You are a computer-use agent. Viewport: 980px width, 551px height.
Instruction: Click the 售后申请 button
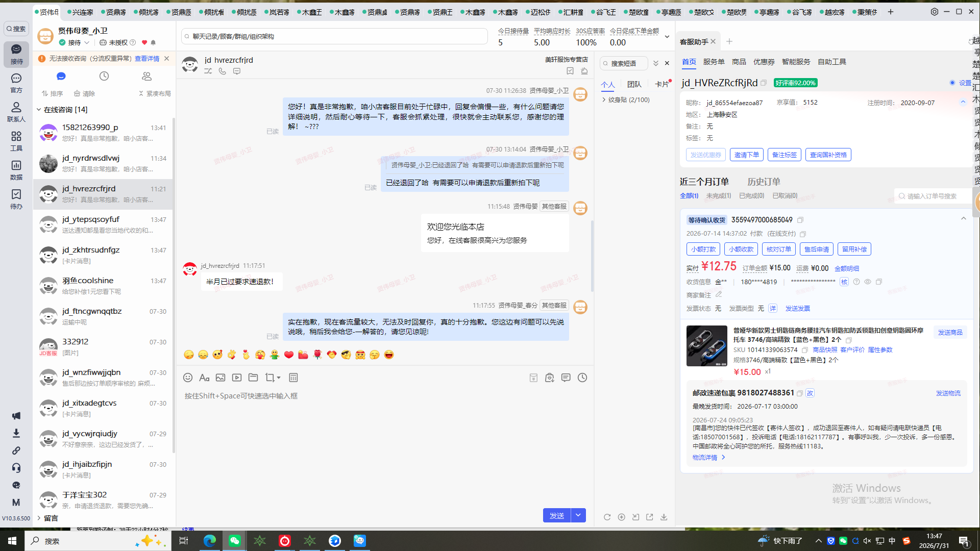pyautogui.click(x=817, y=249)
